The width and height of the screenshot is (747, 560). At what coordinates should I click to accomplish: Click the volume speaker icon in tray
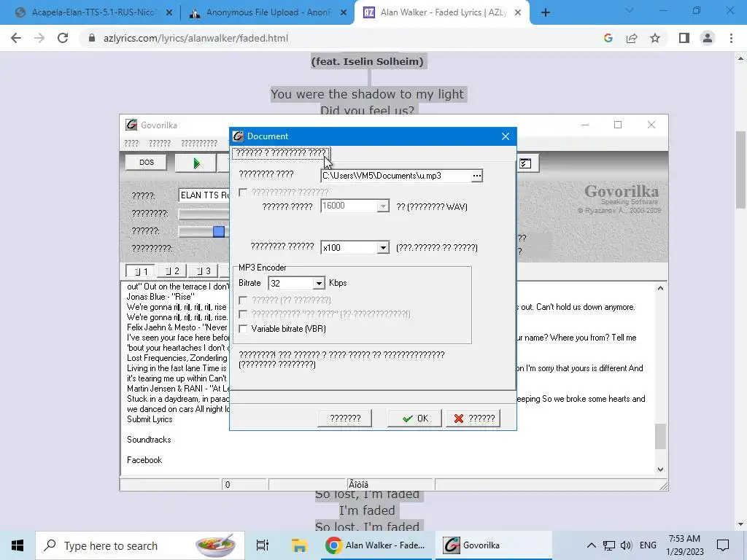pyautogui.click(x=627, y=545)
